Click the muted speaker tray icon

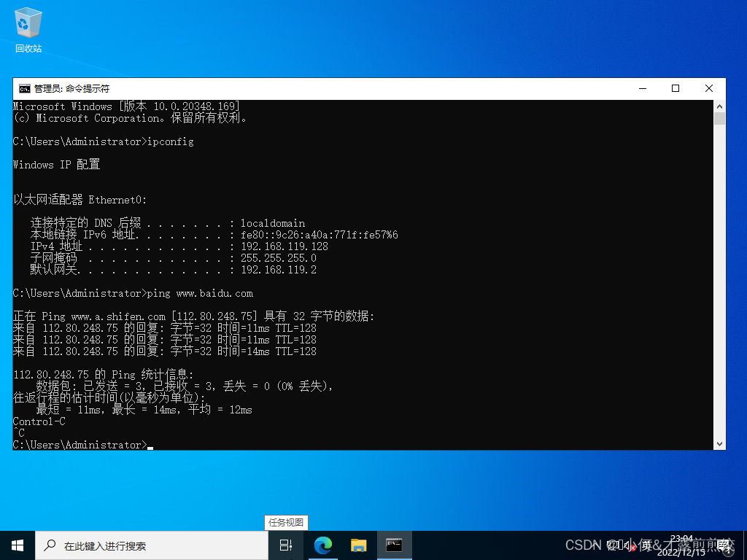click(629, 546)
